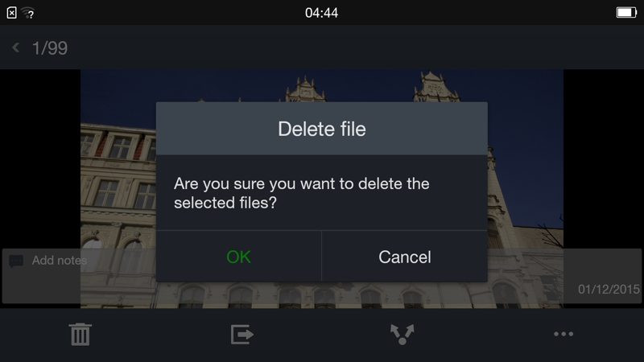Confirm deletion with the green OK button

[x=238, y=257]
